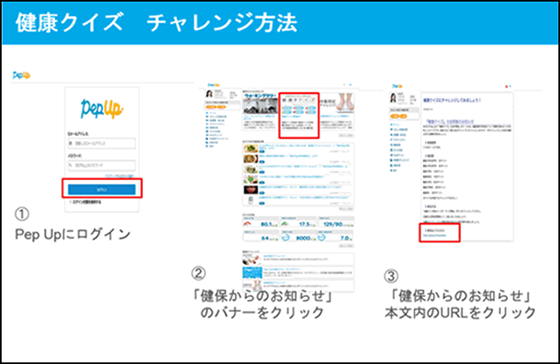The image size is (560, 364).
Task: Click the user avatar on the announcement page
Action: click(393, 98)
